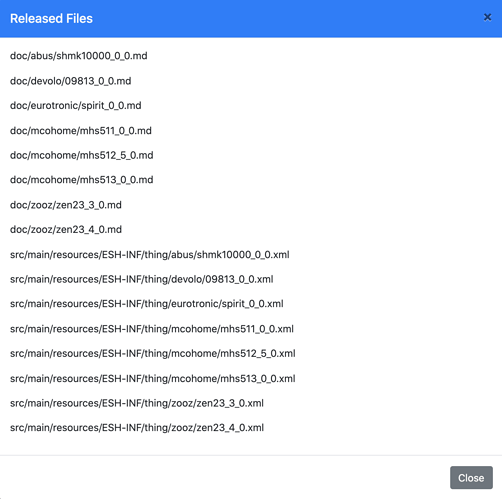The height and width of the screenshot is (499, 502).
Task: Select the mcohome/mhs511_0_0.xml file path
Action: 152,329
